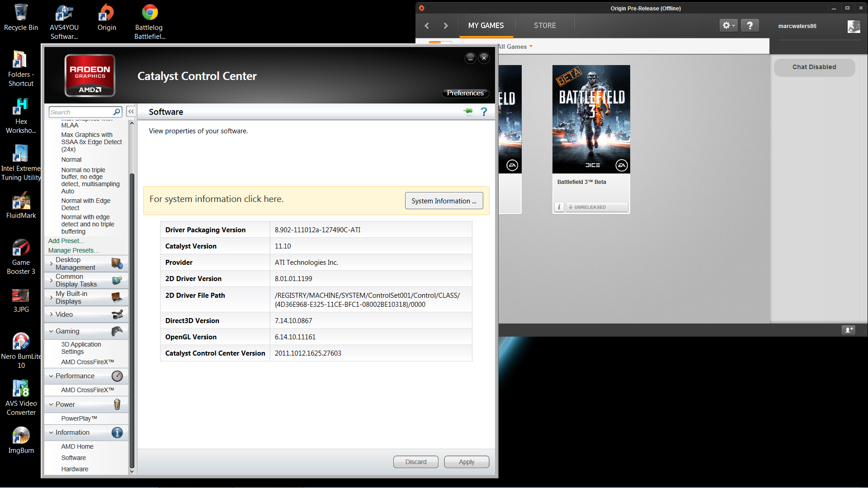Click the search magnifier icon in Catalyst
This screenshot has width=868, height=488.
click(x=117, y=112)
